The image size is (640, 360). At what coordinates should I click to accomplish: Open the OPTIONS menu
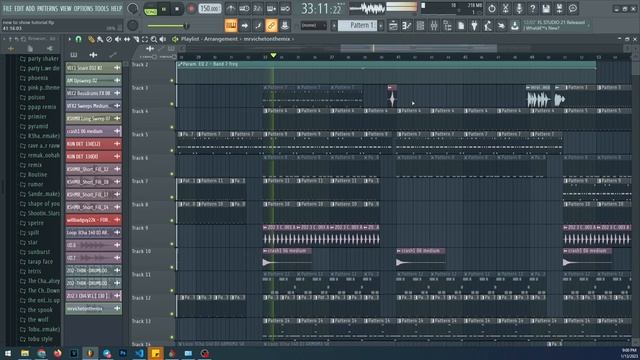[x=83, y=8]
